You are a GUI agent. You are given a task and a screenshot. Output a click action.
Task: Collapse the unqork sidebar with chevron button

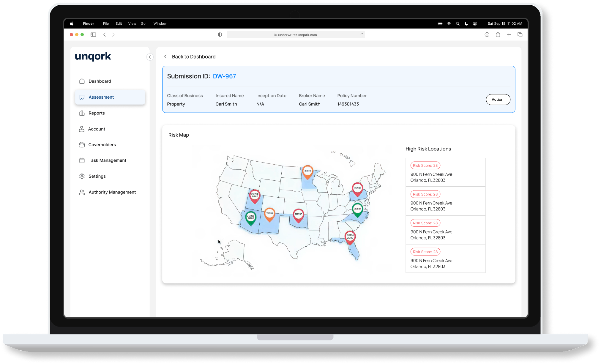[150, 57]
